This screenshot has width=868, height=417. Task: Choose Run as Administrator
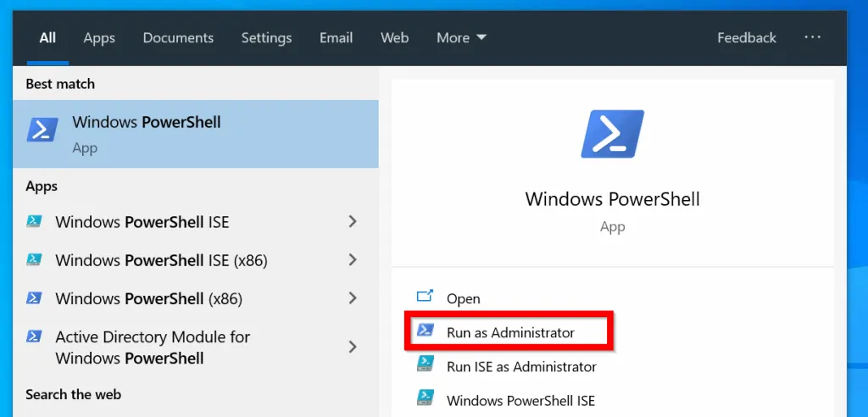tap(510, 333)
